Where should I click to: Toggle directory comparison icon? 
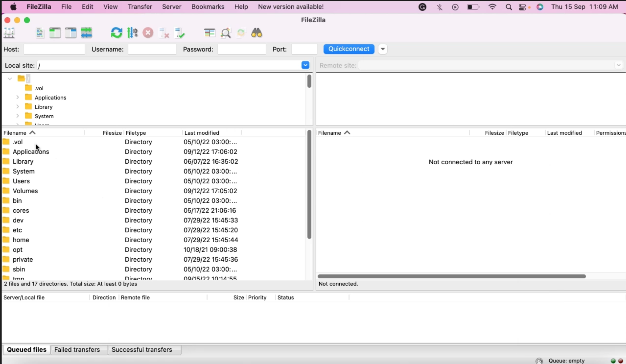[x=226, y=33]
